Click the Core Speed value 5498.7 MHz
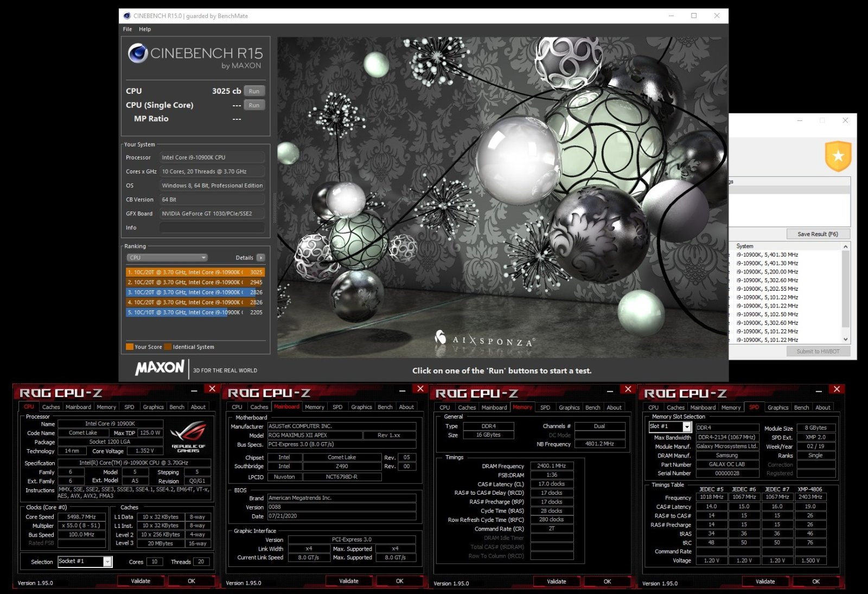Viewport: 868px width, 594px height. click(x=81, y=517)
